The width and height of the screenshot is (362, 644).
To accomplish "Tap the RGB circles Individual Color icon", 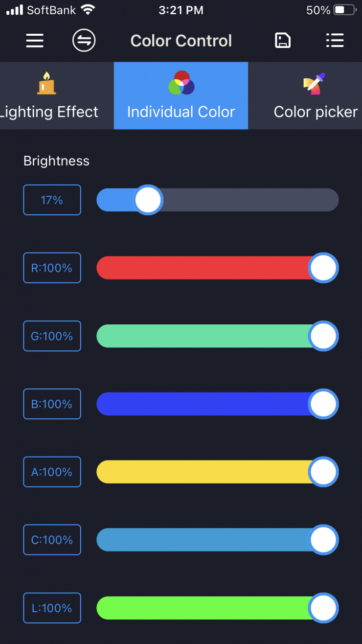I will click(x=181, y=83).
